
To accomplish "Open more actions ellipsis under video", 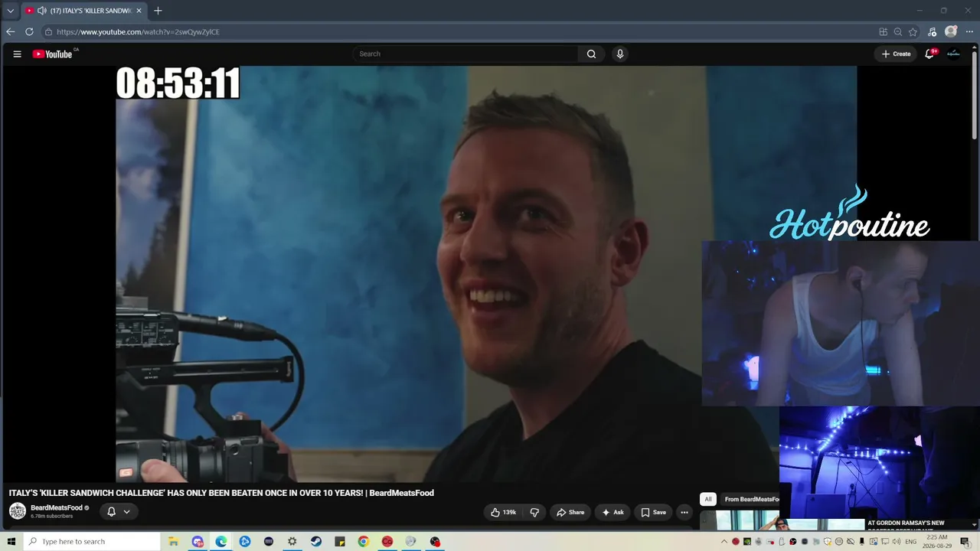I will tap(684, 512).
